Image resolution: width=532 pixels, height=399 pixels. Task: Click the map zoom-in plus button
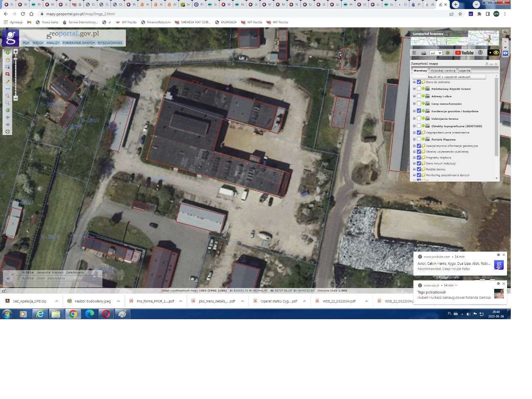pos(16,52)
